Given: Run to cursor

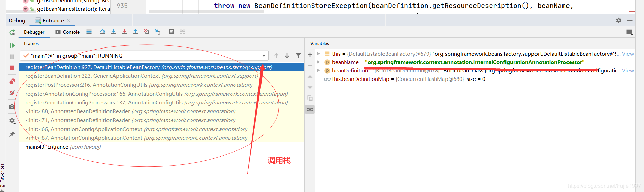Looking at the screenshot, I should point(158,32).
